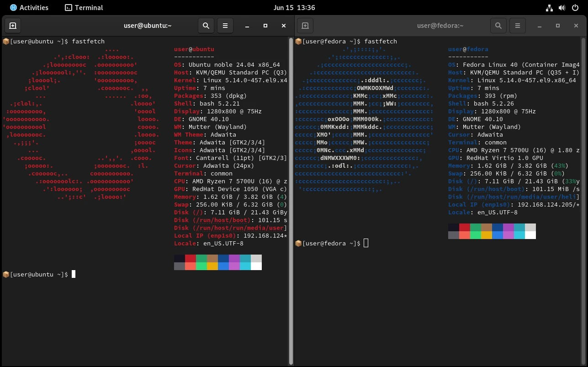Click the dark green swatch in the fedora palette
Image resolution: width=588 pixels, height=367 pixels.
coord(476,228)
